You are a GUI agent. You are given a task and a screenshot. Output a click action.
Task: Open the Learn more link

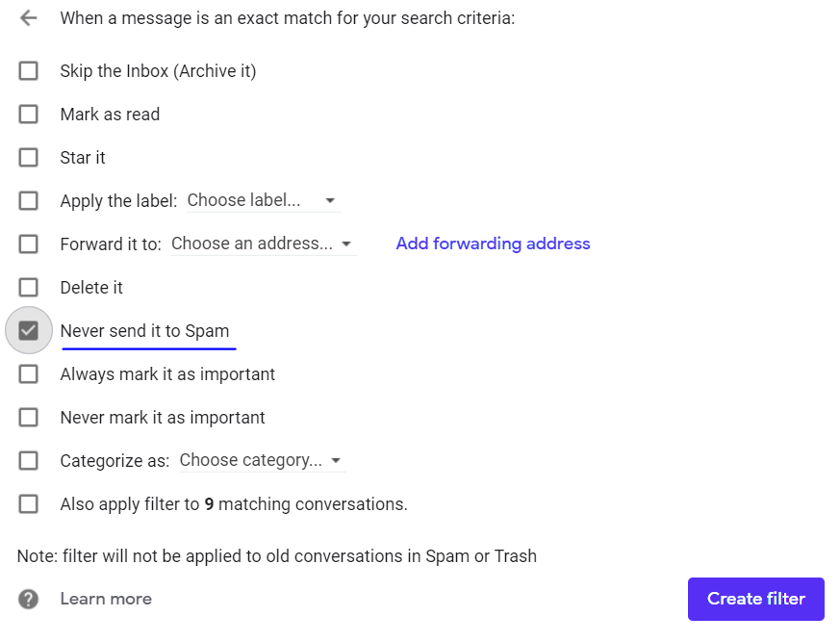pyautogui.click(x=106, y=599)
